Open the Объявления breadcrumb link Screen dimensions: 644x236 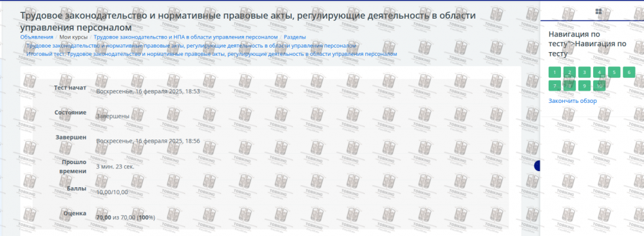[37, 37]
